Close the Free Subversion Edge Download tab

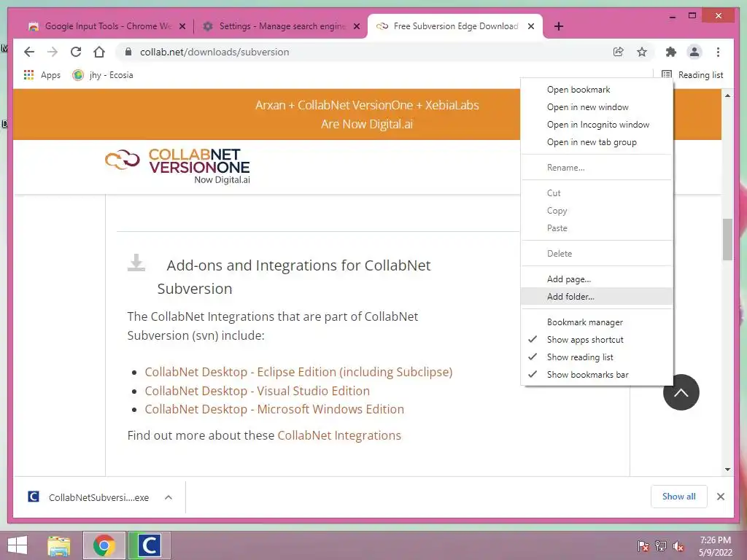tap(531, 26)
